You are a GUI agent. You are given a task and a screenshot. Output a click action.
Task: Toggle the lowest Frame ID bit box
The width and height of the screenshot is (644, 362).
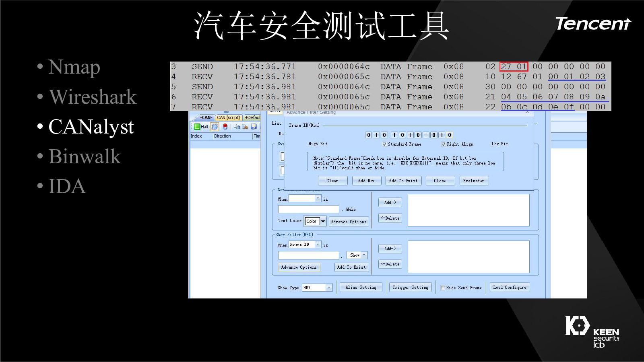[450, 135]
